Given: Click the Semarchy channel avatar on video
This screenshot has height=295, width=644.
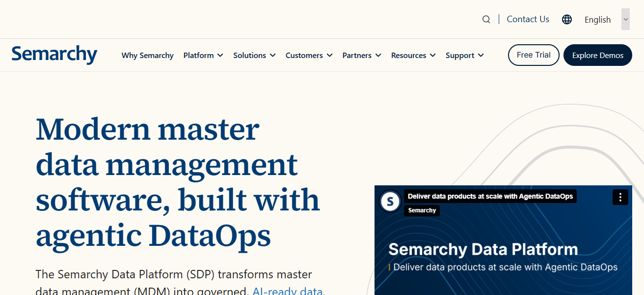Looking at the screenshot, I should pos(391,201).
